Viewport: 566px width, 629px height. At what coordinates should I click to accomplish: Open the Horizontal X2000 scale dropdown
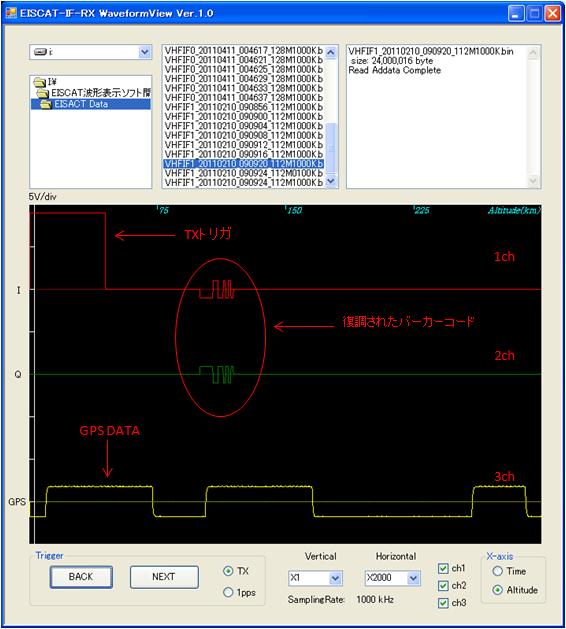(x=413, y=578)
